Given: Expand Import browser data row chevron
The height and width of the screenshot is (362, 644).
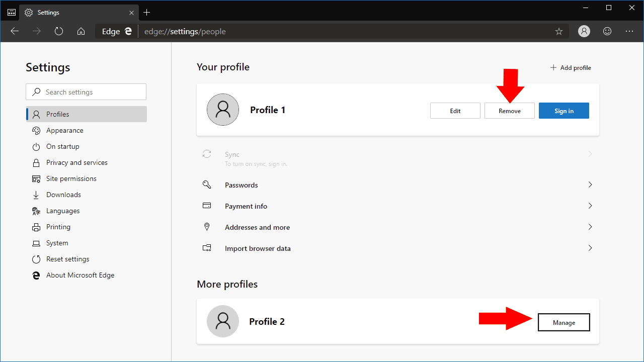Looking at the screenshot, I should coord(590,248).
